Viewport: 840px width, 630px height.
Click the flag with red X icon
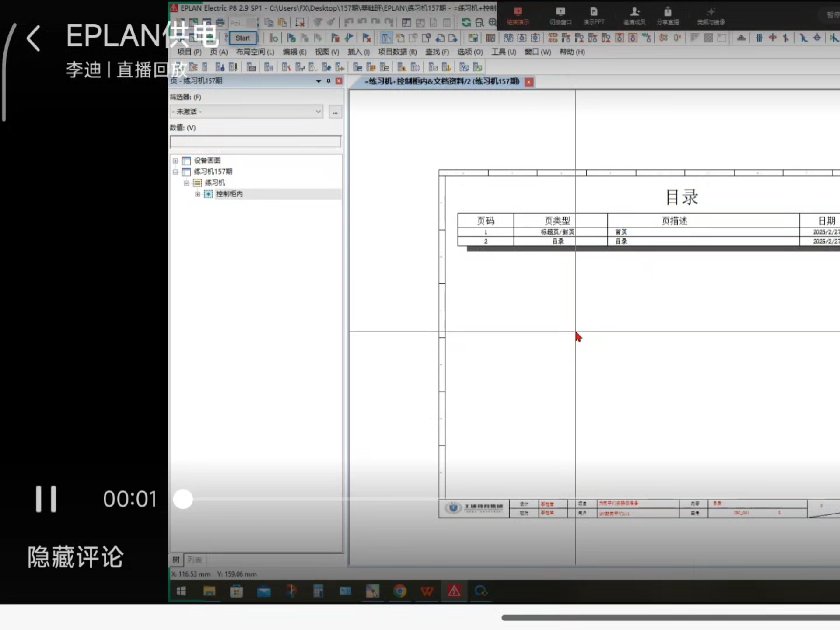(x=367, y=38)
